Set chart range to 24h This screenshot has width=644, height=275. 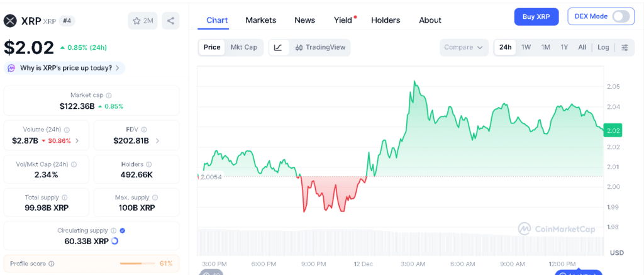tap(505, 47)
